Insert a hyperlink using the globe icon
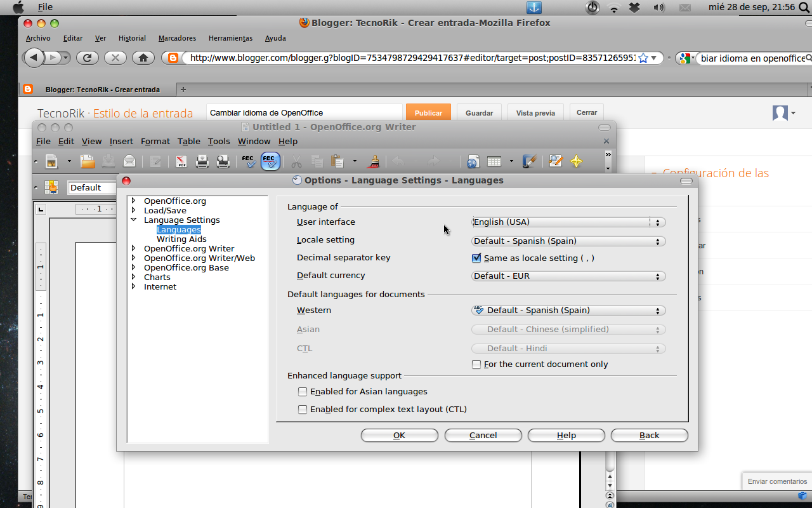 (473, 161)
